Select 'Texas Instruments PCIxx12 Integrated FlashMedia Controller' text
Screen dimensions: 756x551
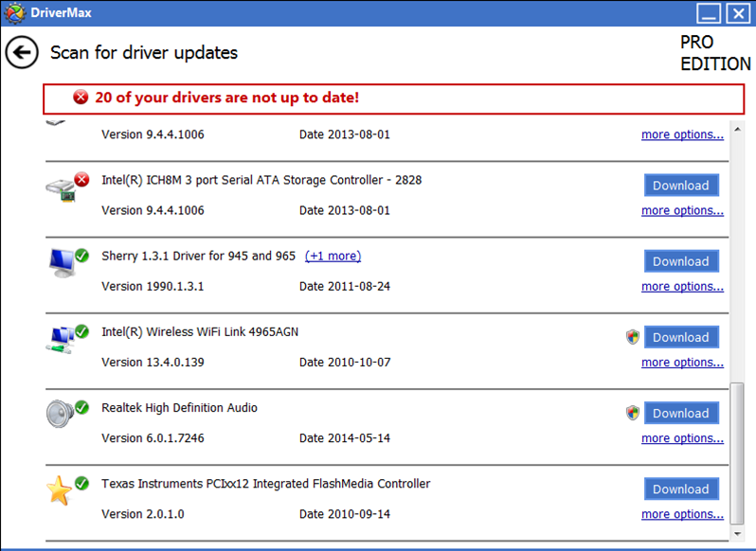tap(265, 484)
